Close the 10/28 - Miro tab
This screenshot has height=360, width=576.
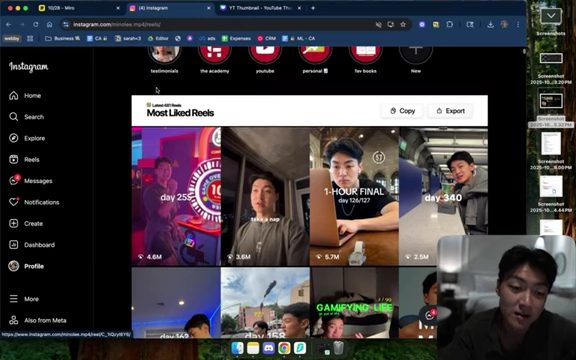(x=118, y=8)
